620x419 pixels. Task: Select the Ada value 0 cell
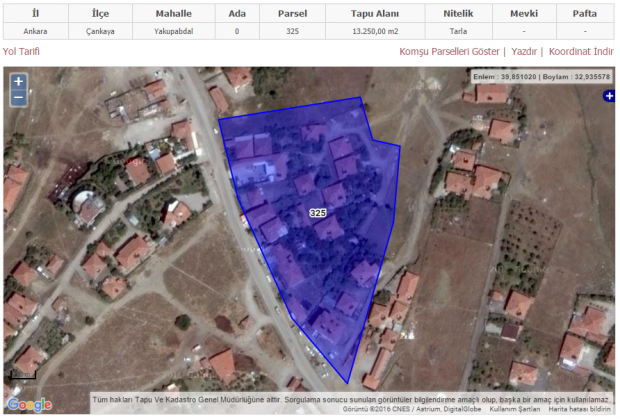237,31
